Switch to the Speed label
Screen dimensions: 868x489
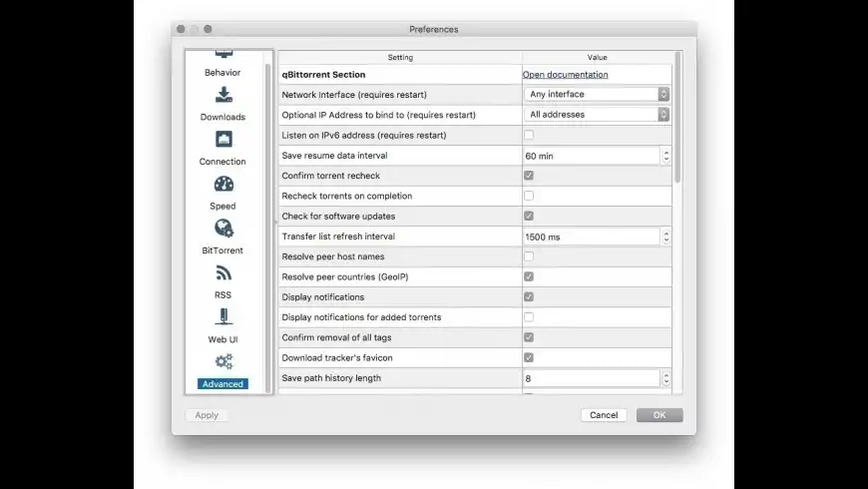click(222, 206)
